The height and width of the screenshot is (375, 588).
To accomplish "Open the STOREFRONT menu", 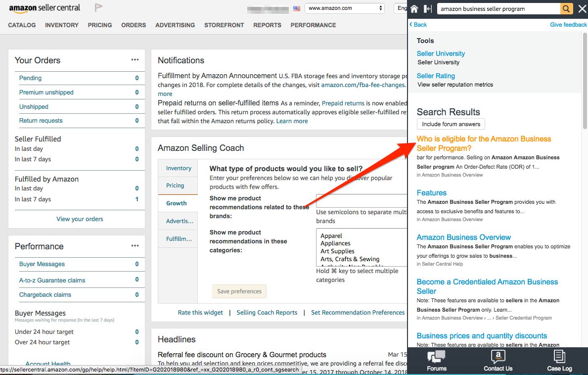I will point(224,25).
